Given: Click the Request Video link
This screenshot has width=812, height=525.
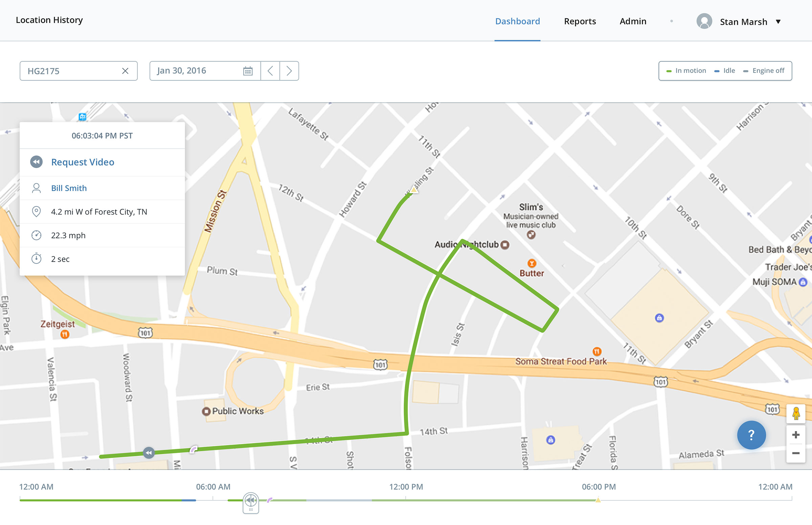Looking at the screenshot, I should tap(83, 162).
